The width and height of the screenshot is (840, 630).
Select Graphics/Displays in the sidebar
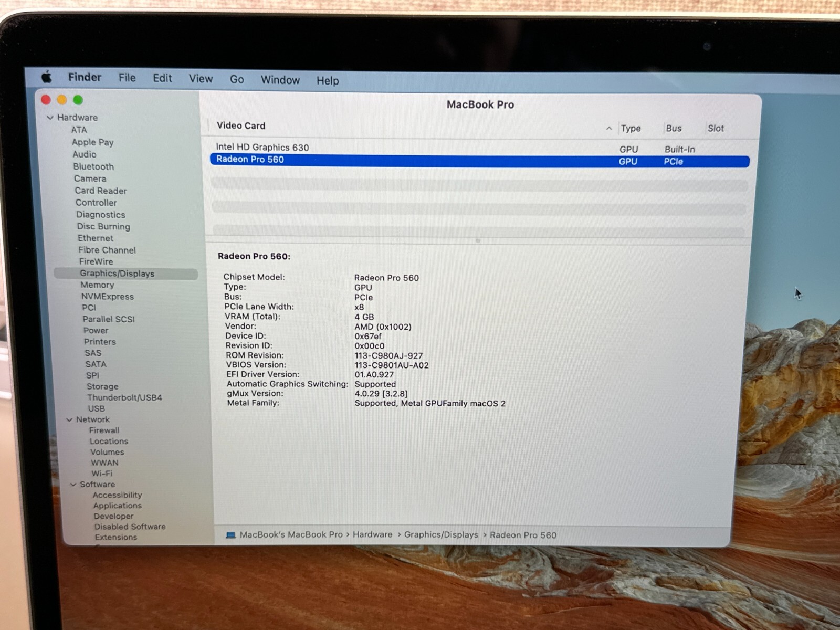click(126, 274)
